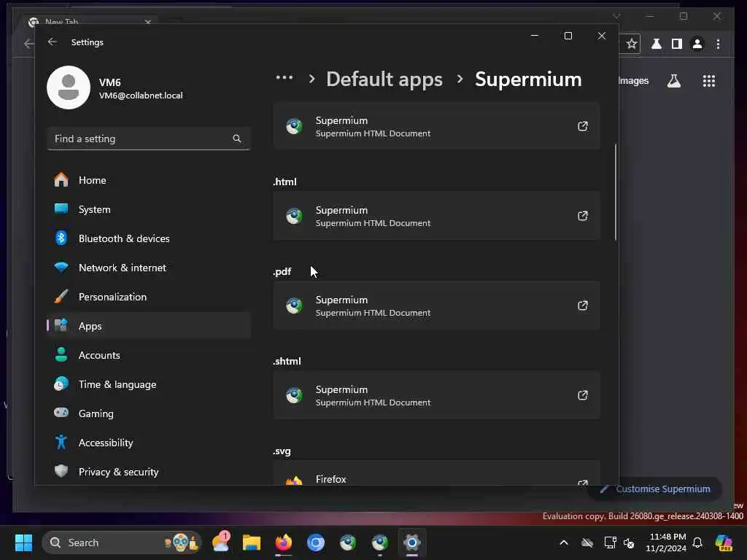Open File Explorer from taskbar

pyautogui.click(x=252, y=542)
